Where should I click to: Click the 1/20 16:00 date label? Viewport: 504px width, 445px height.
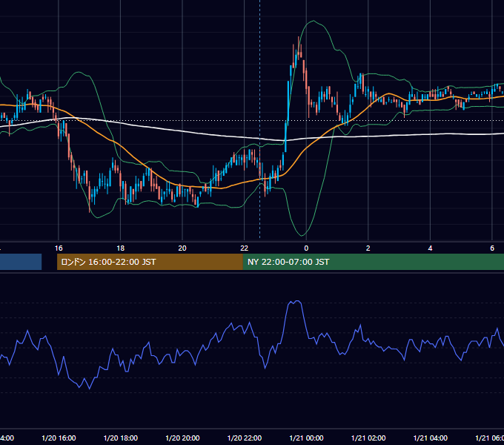59,438
